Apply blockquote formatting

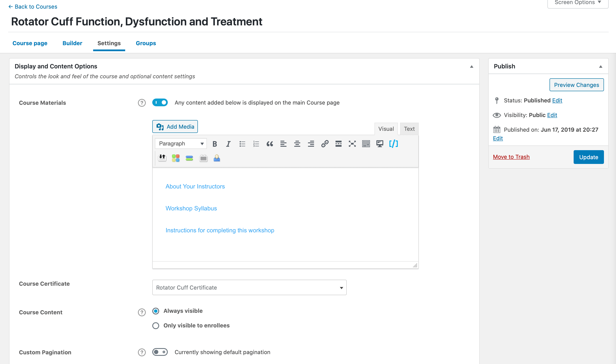point(270,144)
